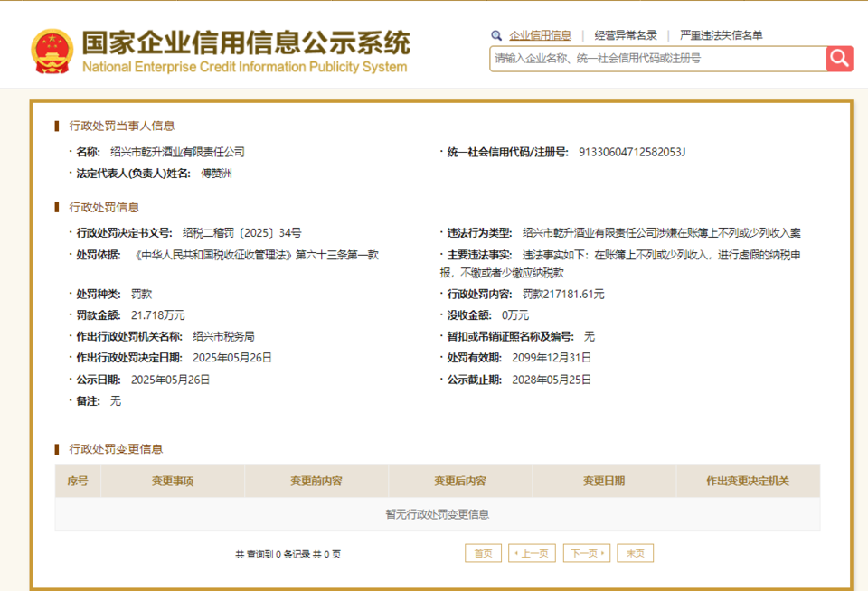Click the red magnifier search button
This screenshot has height=591, width=868.
pos(837,58)
